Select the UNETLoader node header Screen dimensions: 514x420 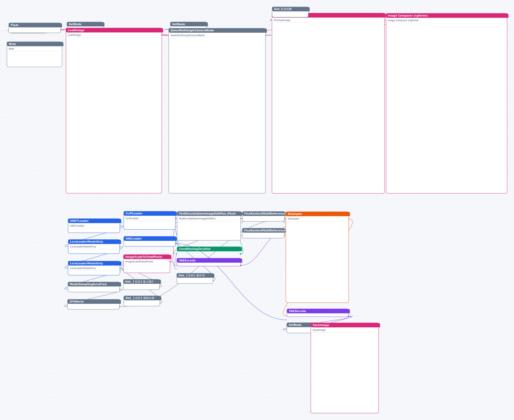coord(94,221)
